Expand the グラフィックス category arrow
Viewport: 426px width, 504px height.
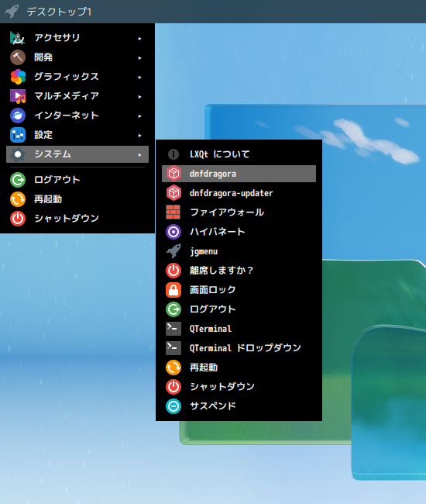139,77
